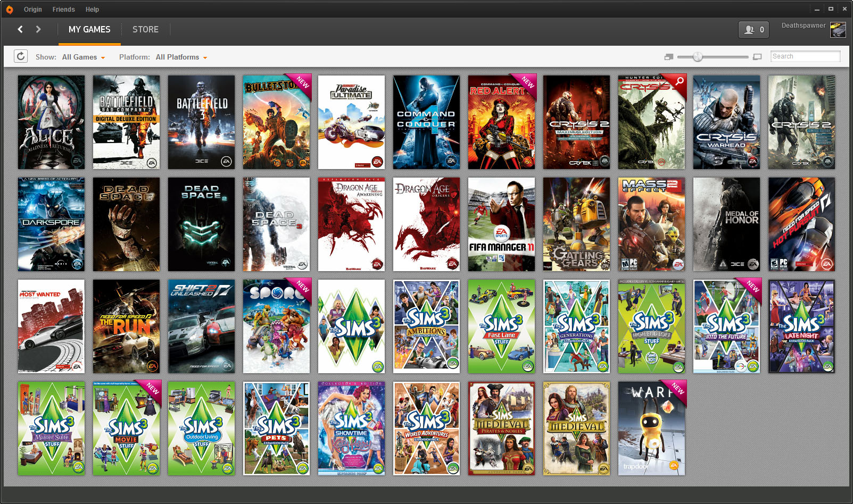Screen dimensions: 853x504
Task: Choose Dragon Age Origins Awakening tile
Action: coord(351,224)
